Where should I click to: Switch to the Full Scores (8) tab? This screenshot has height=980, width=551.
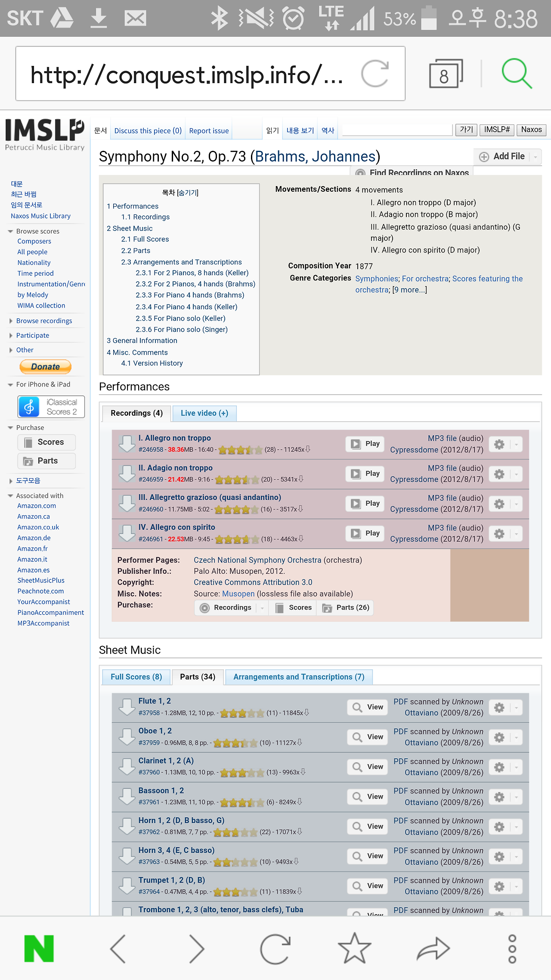[136, 677]
